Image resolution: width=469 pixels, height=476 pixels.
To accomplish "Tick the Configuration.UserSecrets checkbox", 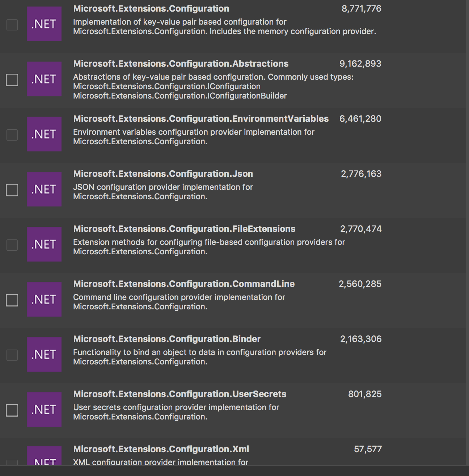I will click(x=12, y=410).
